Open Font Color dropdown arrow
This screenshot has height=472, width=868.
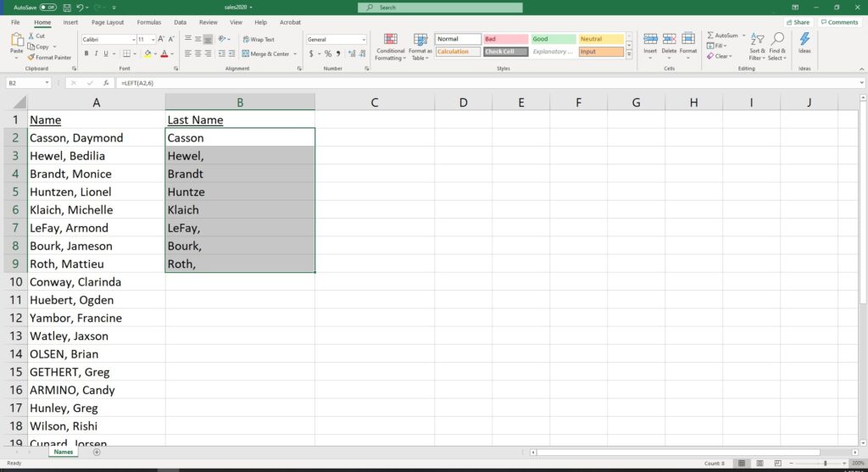click(172, 54)
